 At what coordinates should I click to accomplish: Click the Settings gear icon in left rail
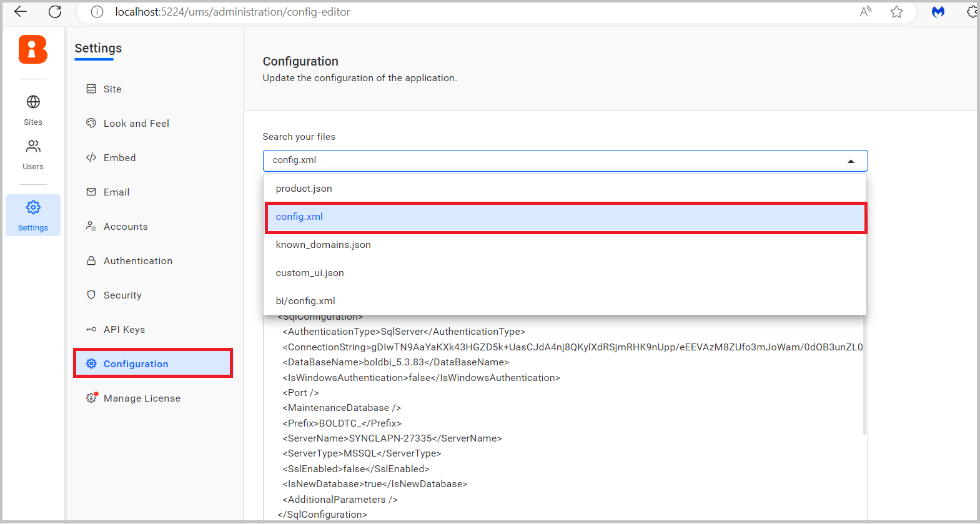(33, 207)
